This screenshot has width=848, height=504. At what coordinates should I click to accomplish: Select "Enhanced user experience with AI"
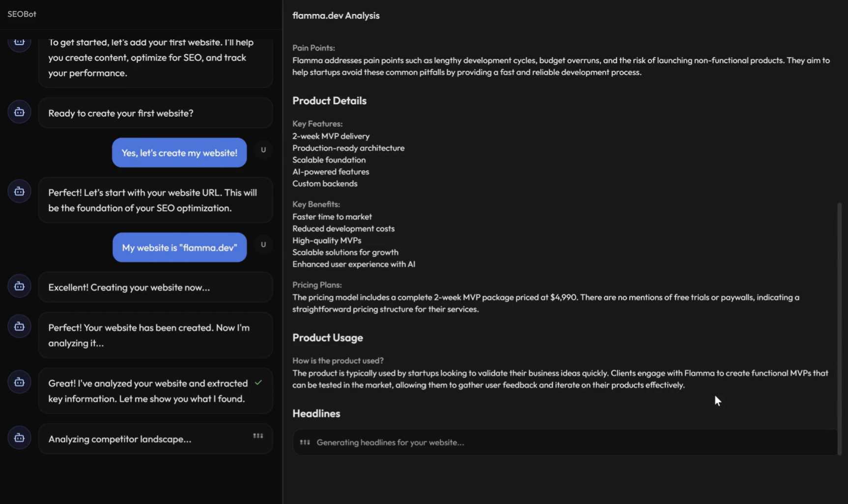354,264
